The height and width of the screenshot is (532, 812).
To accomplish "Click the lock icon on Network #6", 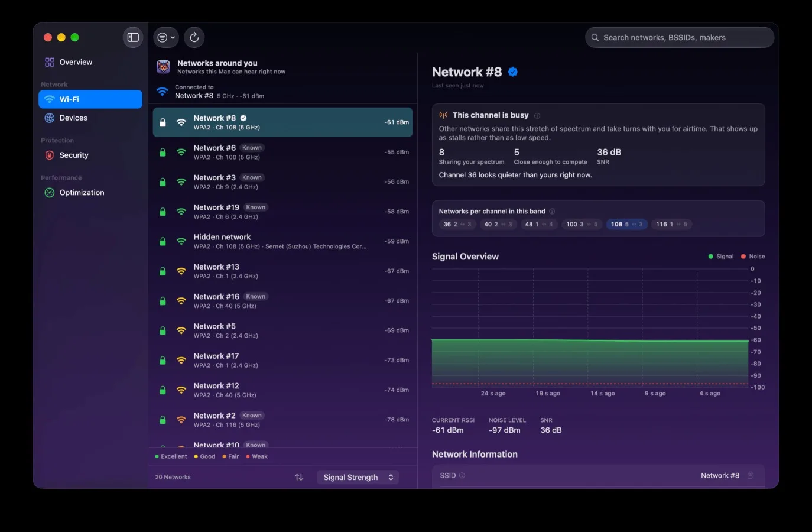I will 163,152.
